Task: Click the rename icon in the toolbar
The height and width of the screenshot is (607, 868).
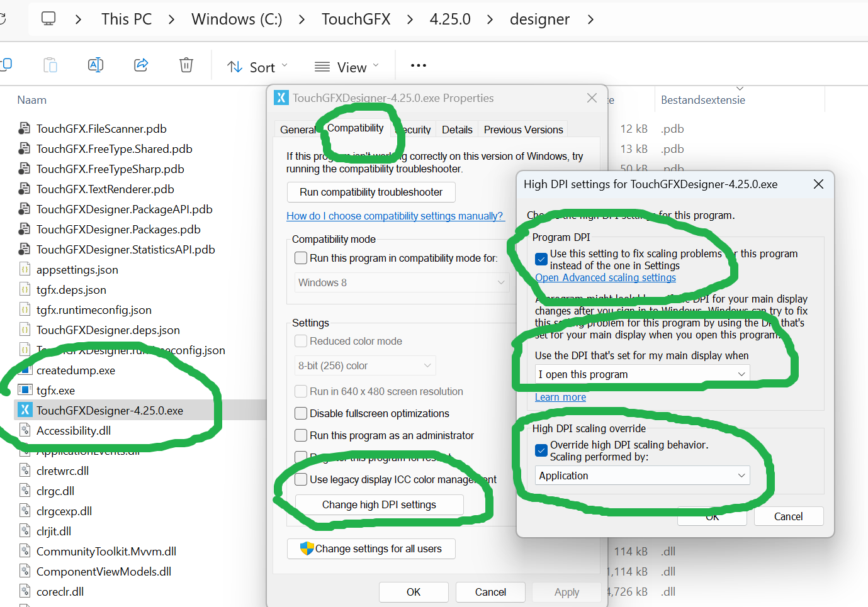Action: tap(96, 65)
